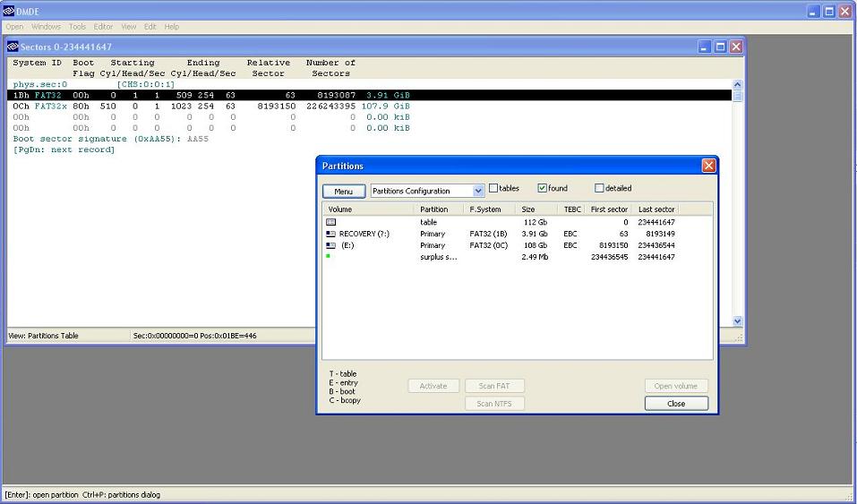Screen dimensions: 857x504
Task: Click the phys.sec:0 line
Action: coord(40,84)
